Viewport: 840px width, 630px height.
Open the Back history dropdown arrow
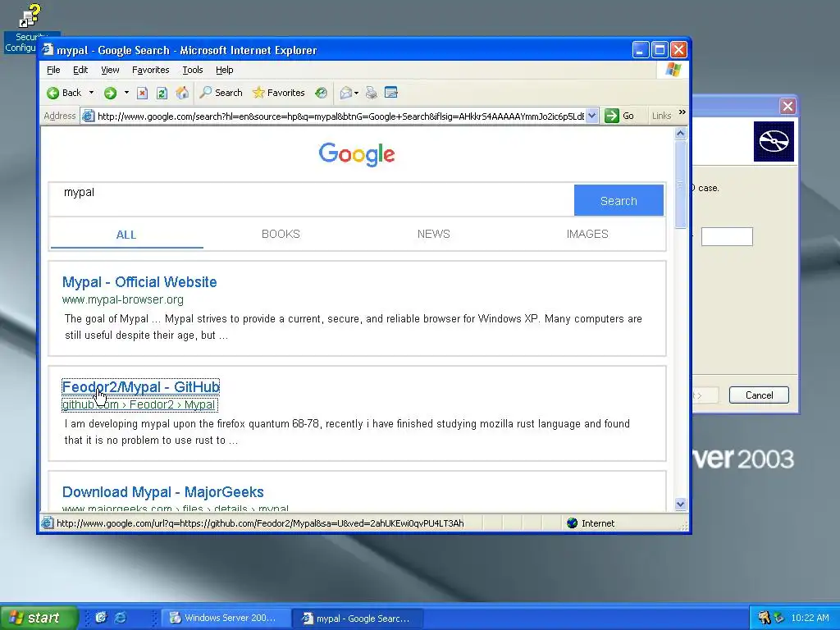[x=92, y=93]
